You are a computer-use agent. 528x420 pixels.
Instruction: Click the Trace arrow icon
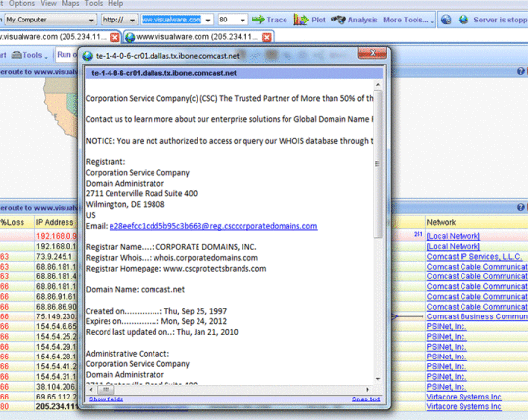[x=258, y=20]
